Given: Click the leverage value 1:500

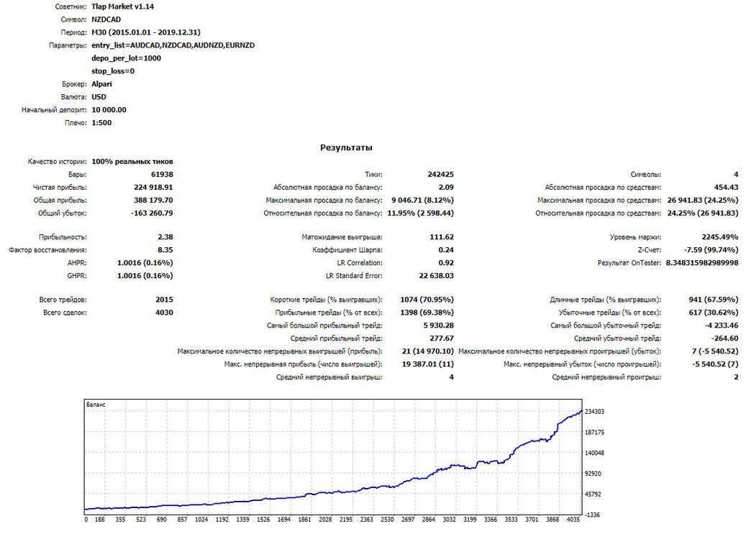Looking at the screenshot, I should point(101,123).
